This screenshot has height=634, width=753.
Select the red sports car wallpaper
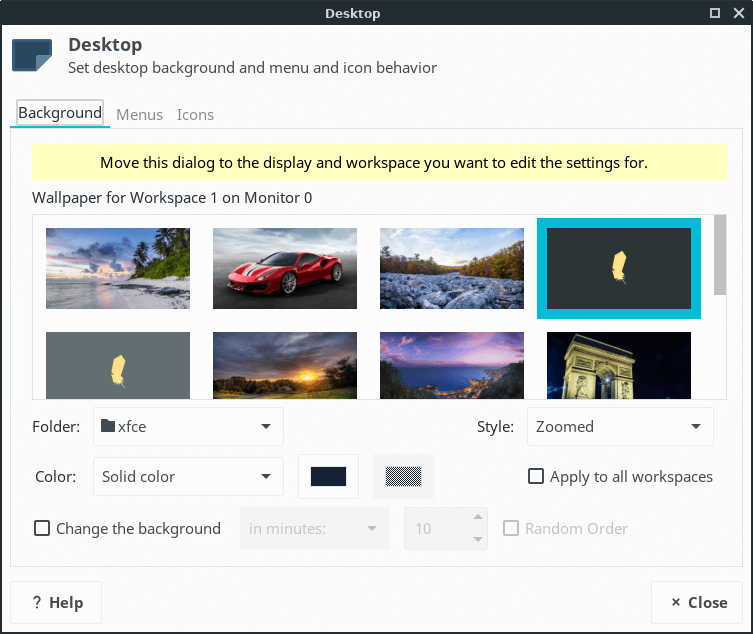point(285,267)
